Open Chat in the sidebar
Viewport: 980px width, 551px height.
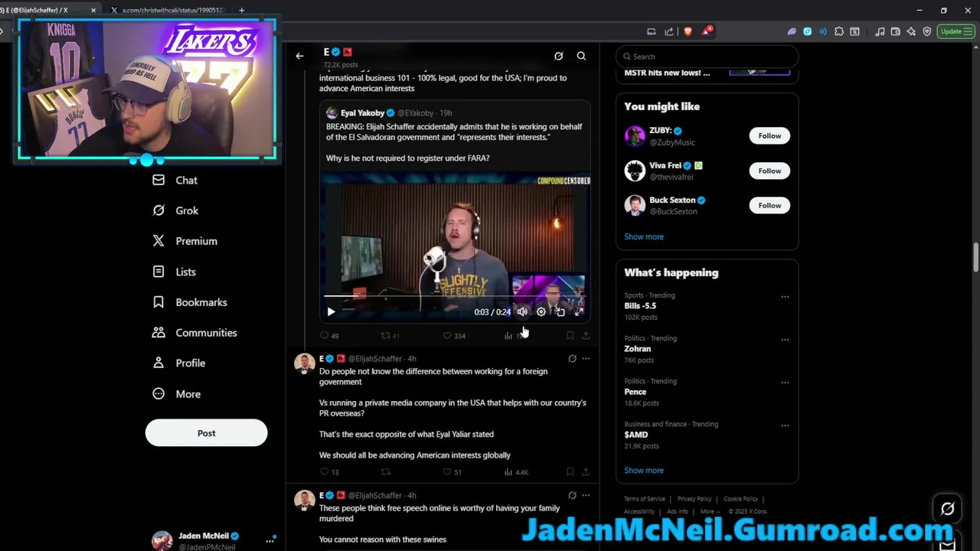(175, 180)
